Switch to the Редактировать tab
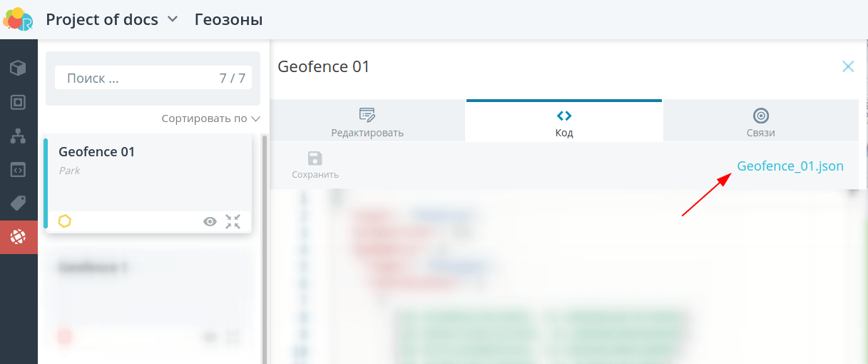The height and width of the screenshot is (364, 868). 367,121
